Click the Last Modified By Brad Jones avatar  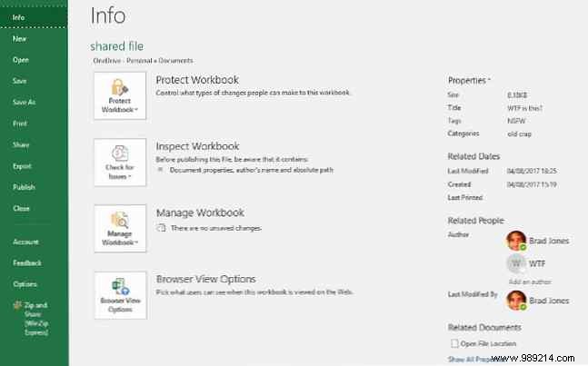click(516, 301)
